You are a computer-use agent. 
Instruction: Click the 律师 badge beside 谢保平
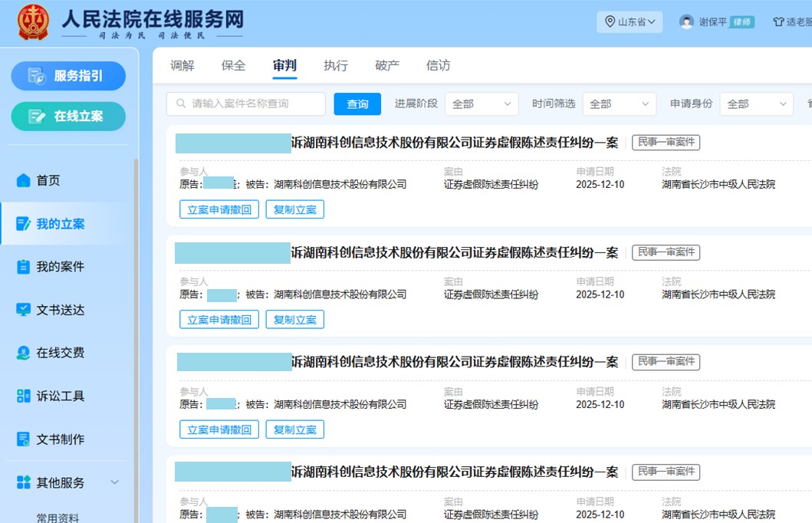click(742, 21)
